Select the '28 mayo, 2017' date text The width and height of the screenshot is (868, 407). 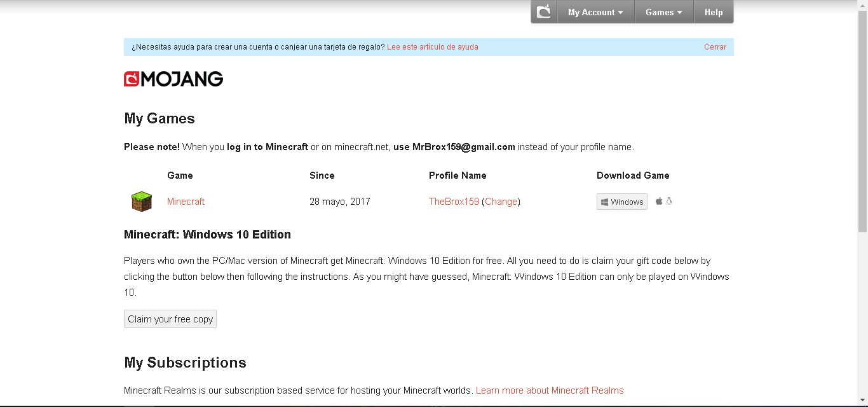(340, 202)
